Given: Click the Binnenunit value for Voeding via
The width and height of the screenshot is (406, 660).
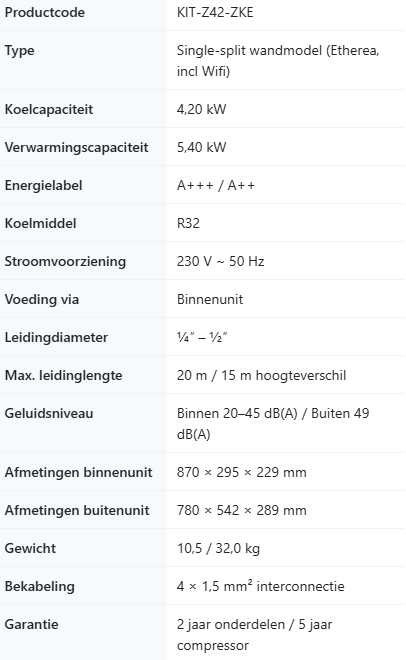Looking at the screenshot, I should pos(210,299).
